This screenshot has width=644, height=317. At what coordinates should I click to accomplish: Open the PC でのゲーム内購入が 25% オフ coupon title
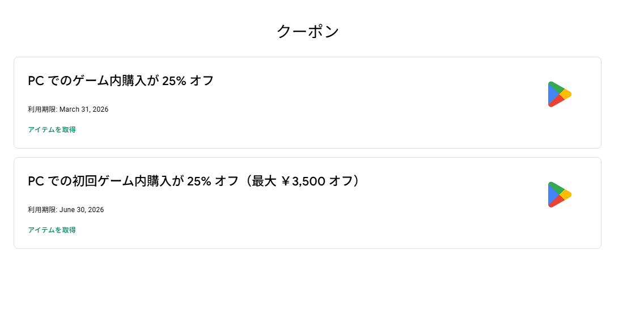pyautogui.click(x=120, y=81)
